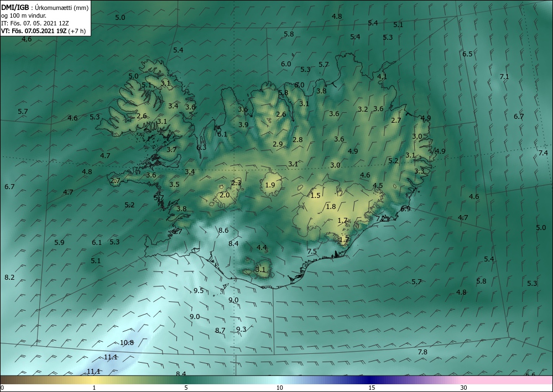Screen dimensions: 553x392
Task: Click the map value '9.5'
Action: coord(199,290)
